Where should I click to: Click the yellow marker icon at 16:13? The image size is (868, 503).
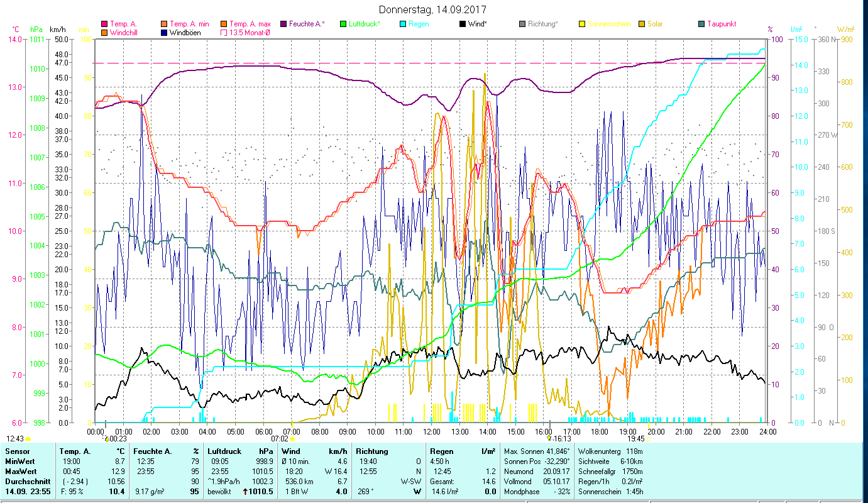(x=550, y=438)
